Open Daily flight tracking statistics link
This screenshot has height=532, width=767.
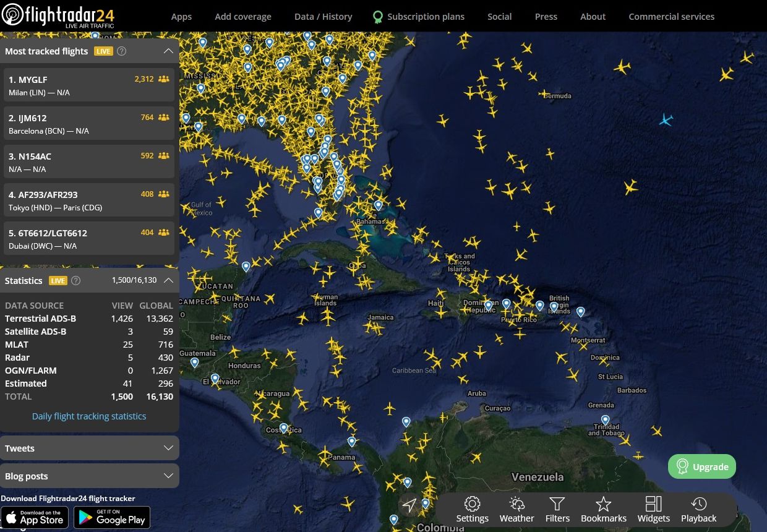click(x=89, y=416)
